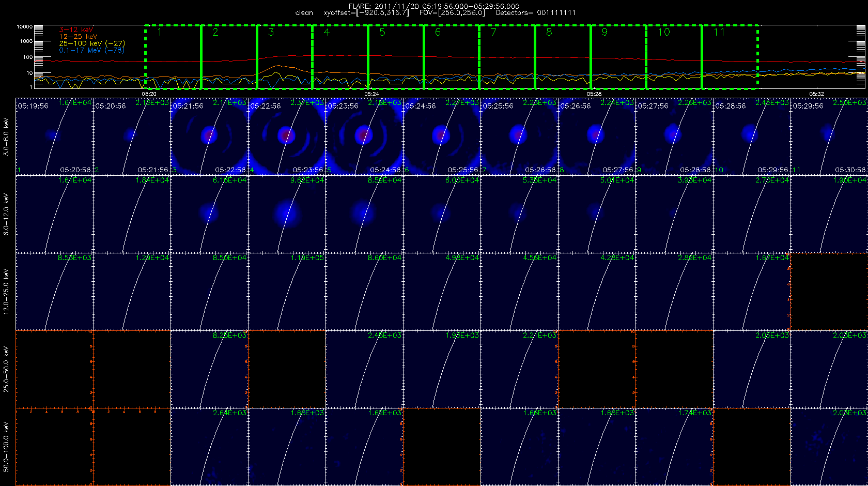Open the 6.0-12.0 keV image labeled 1.84E+04

click(132, 214)
